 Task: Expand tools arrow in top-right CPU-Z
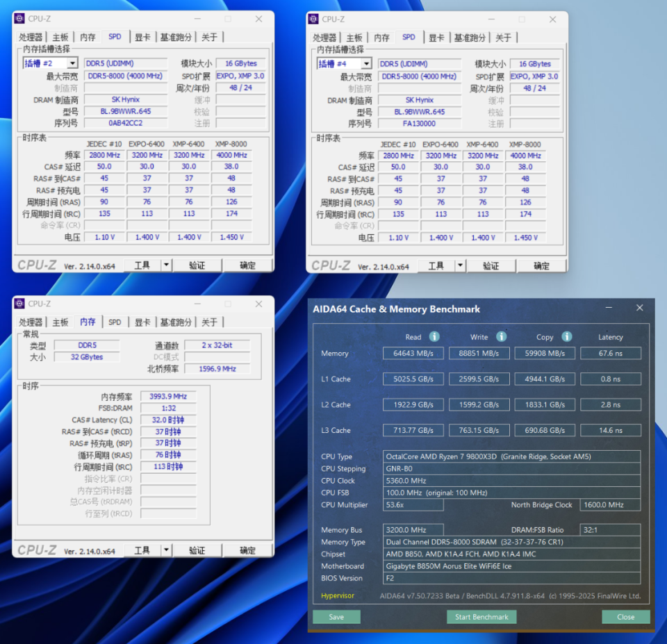click(x=460, y=266)
